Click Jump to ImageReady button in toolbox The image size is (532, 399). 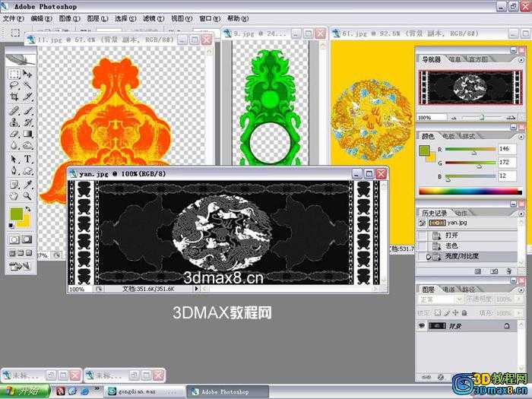point(21,267)
